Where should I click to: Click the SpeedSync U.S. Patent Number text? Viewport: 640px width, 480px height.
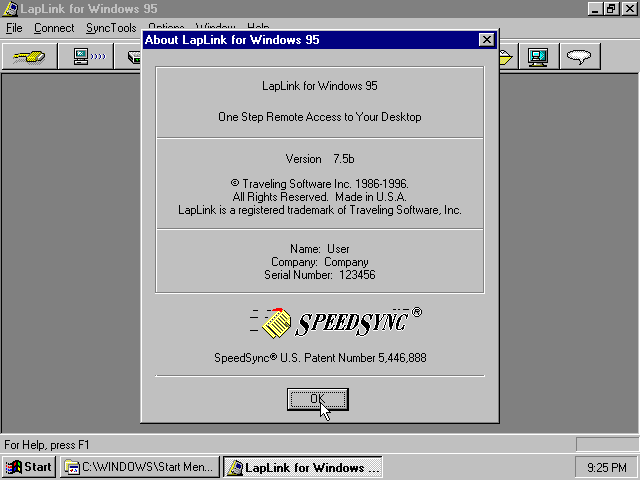click(x=320, y=358)
